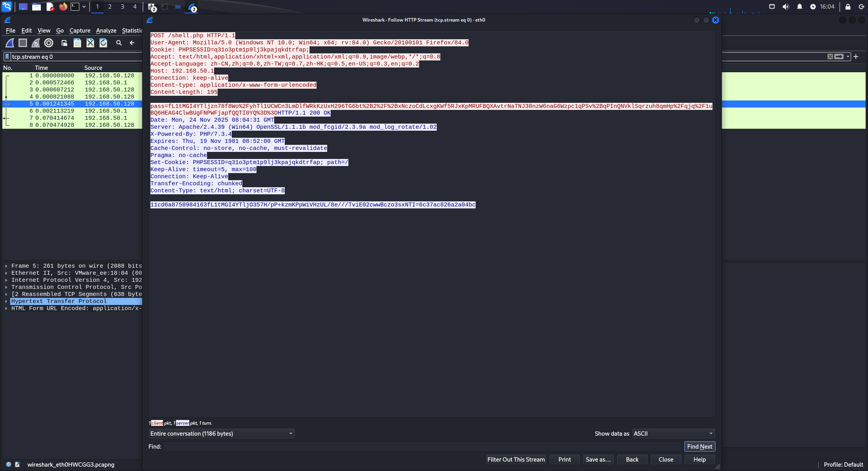Open capture options gear icon
This screenshot has height=471, width=868.
(49, 43)
